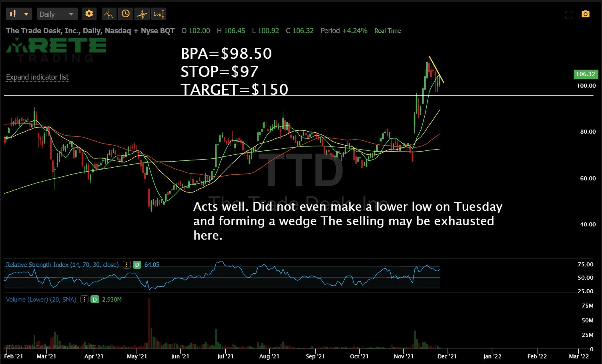602x364 pixels.
Task: Toggle Log scale button
Action: [x=159, y=14]
